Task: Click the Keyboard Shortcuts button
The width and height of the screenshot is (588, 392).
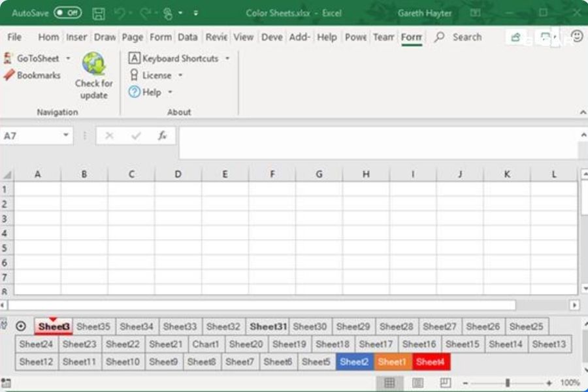Action: [x=173, y=59]
